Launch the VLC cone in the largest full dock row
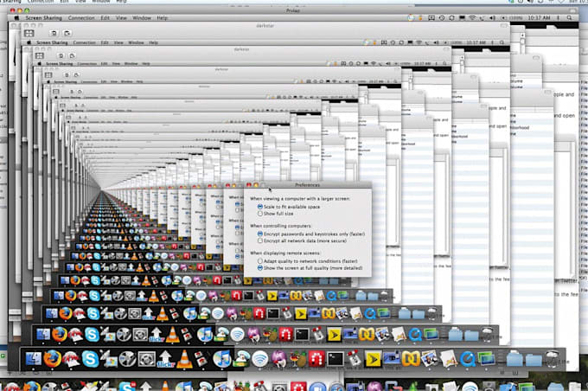Viewport: 588px width, 391px height. pos(184,359)
